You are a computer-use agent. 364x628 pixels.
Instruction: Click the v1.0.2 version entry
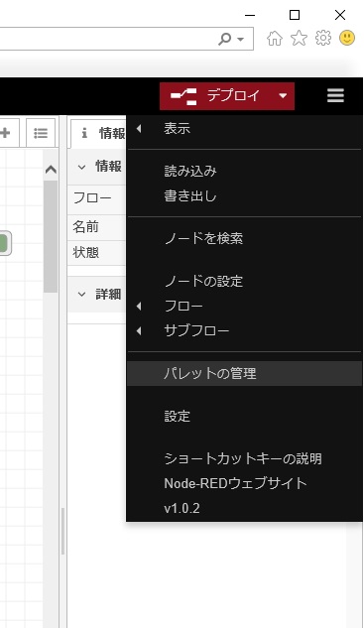[x=244, y=508]
